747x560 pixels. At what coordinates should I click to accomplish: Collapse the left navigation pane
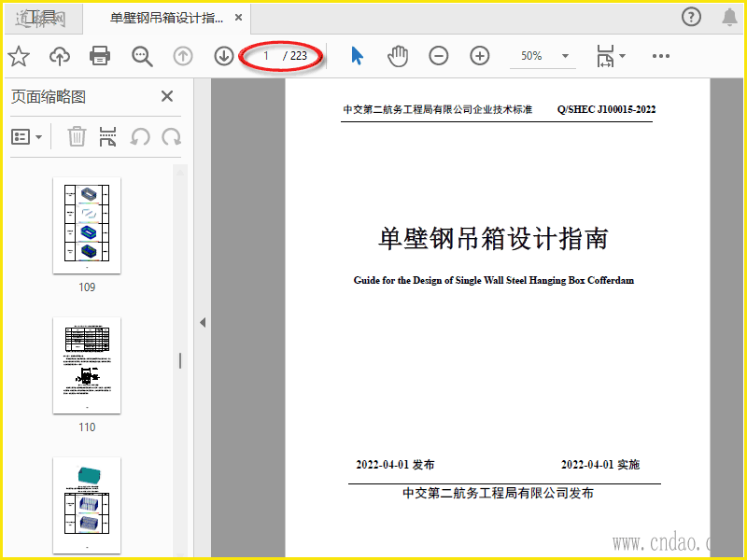tap(203, 322)
